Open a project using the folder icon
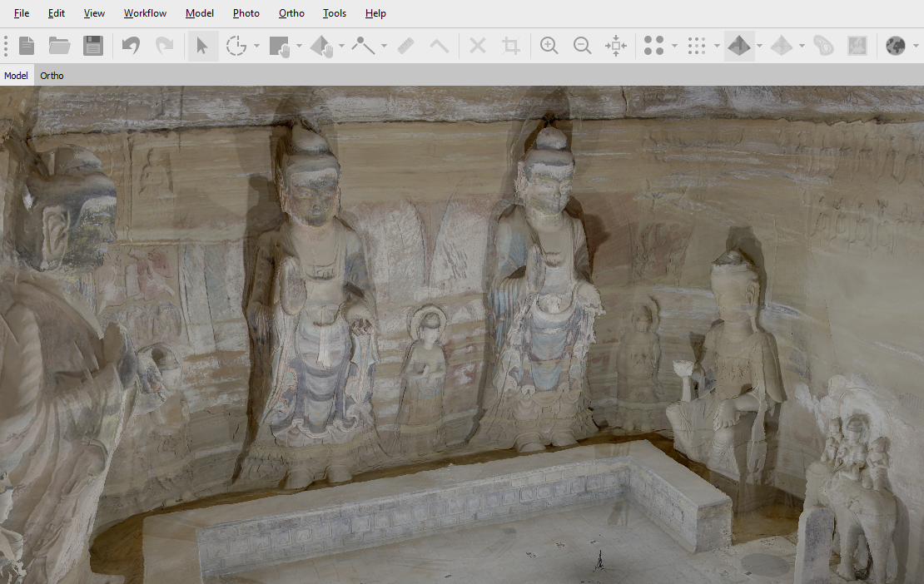 tap(59, 45)
